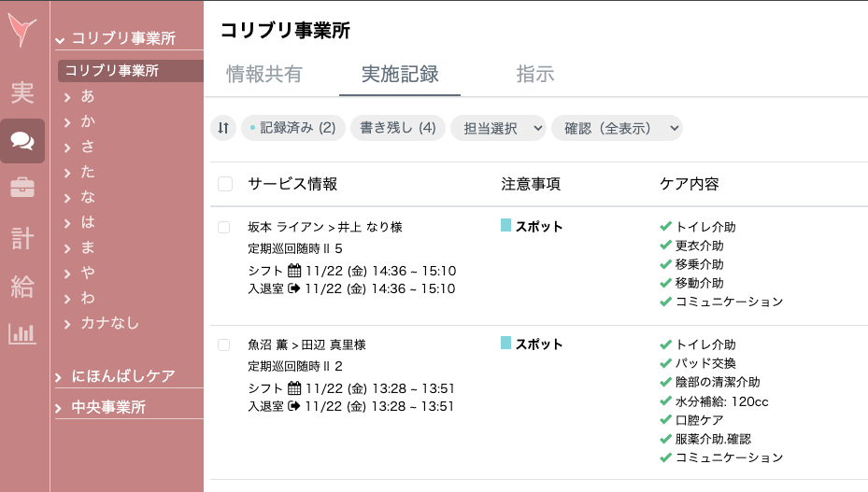868x492 pixels.
Task: Switch to the 実施記録 tab
Action: click(x=400, y=74)
